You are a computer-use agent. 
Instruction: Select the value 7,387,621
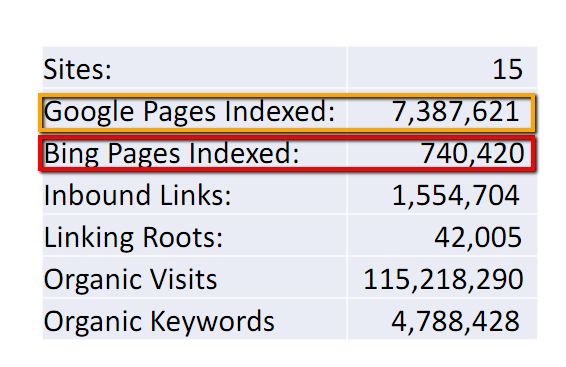point(456,112)
